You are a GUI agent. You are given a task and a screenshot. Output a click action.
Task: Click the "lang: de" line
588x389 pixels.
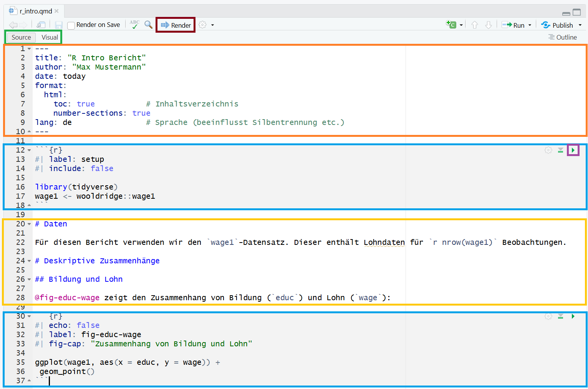53,122
